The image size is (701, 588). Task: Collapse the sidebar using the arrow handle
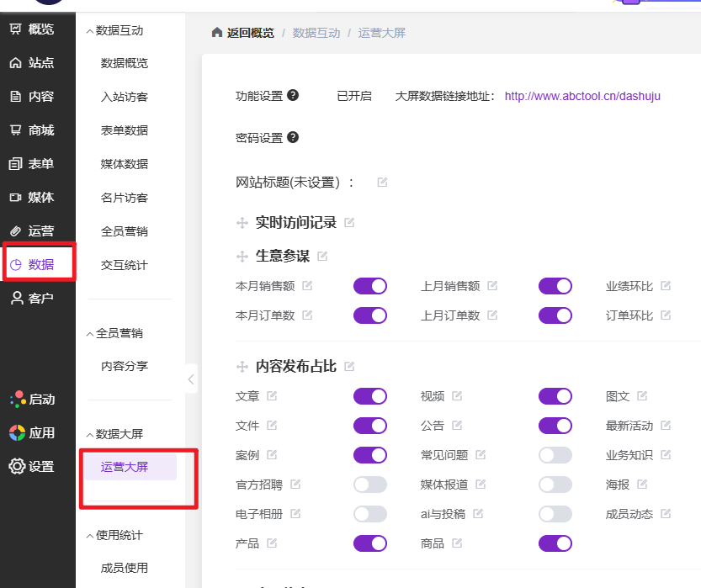[x=191, y=379]
